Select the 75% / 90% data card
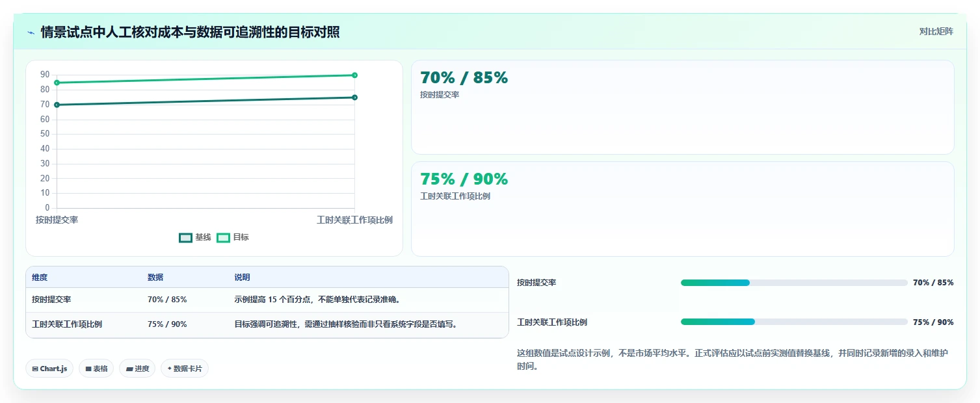The image size is (980, 403). tap(682, 209)
